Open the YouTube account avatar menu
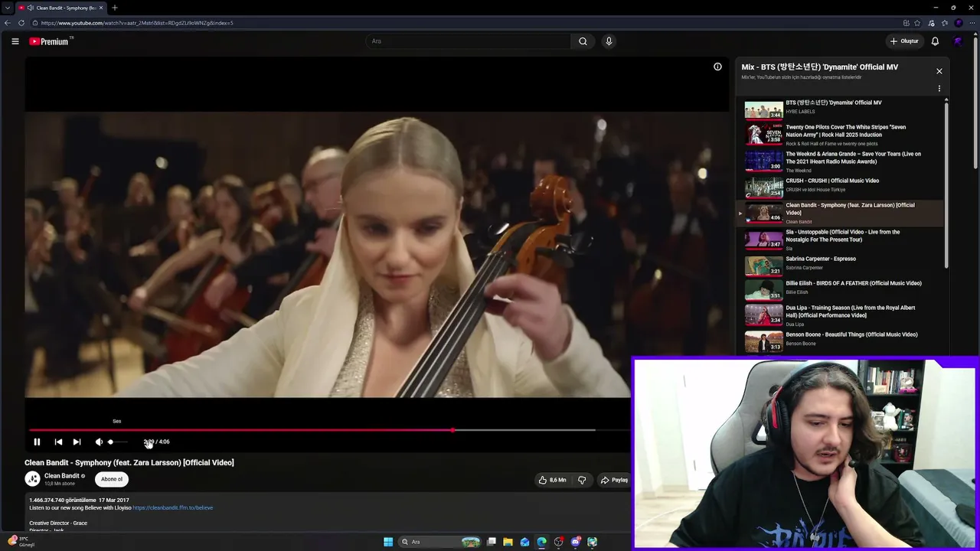This screenshot has height=551, width=980. click(958, 41)
